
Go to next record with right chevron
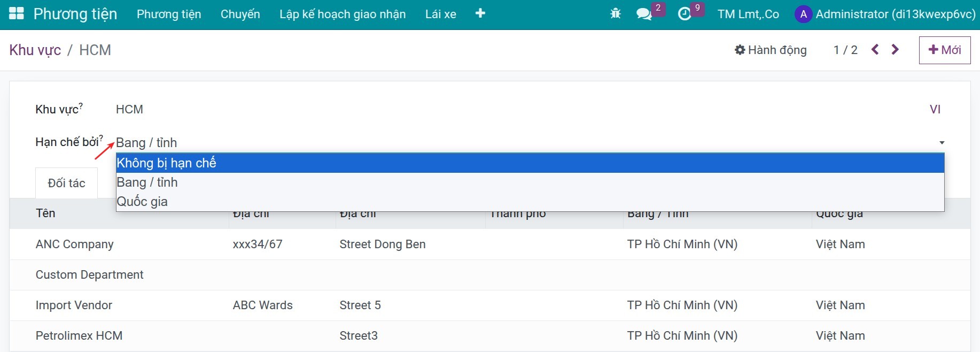895,50
